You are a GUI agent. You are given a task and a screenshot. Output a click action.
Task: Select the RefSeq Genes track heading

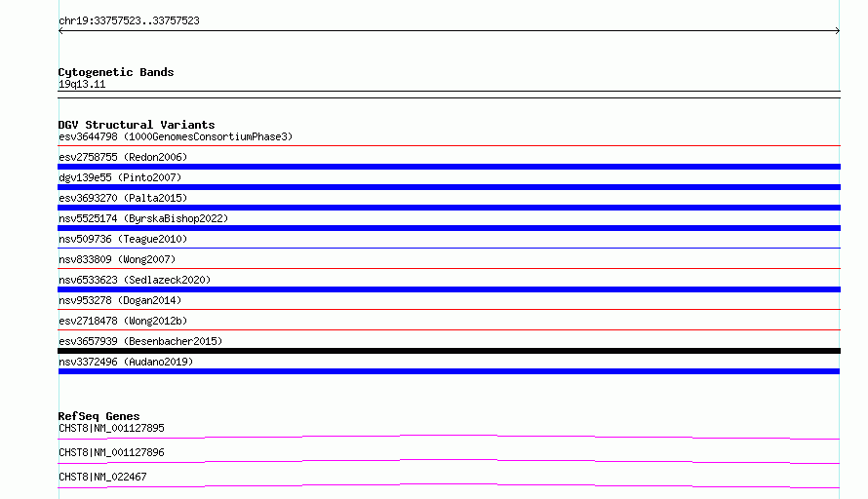click(x=99, y=416)
